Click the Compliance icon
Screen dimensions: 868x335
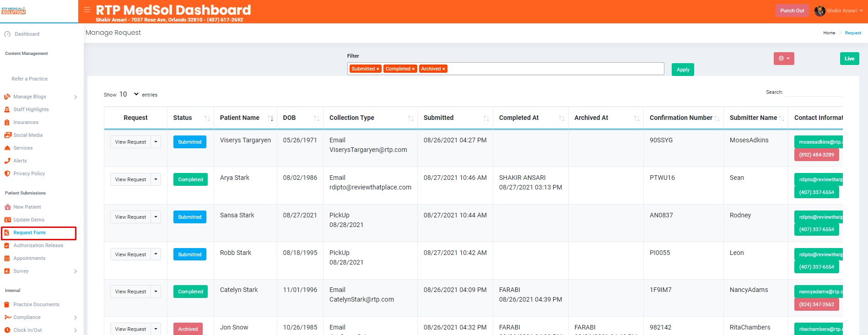[x=8, y=317]
